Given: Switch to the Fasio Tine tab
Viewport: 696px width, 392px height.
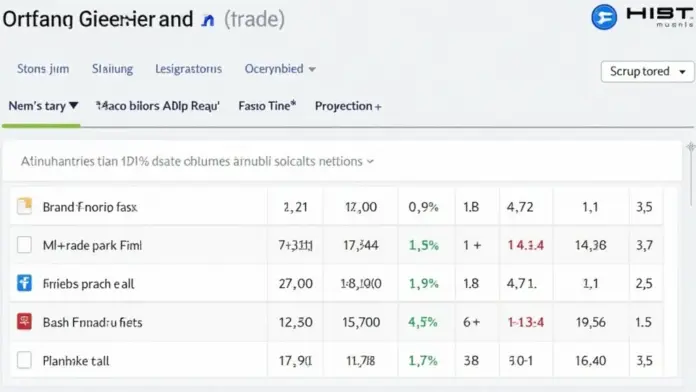Looking at the screenshot, I should [267, 106].
